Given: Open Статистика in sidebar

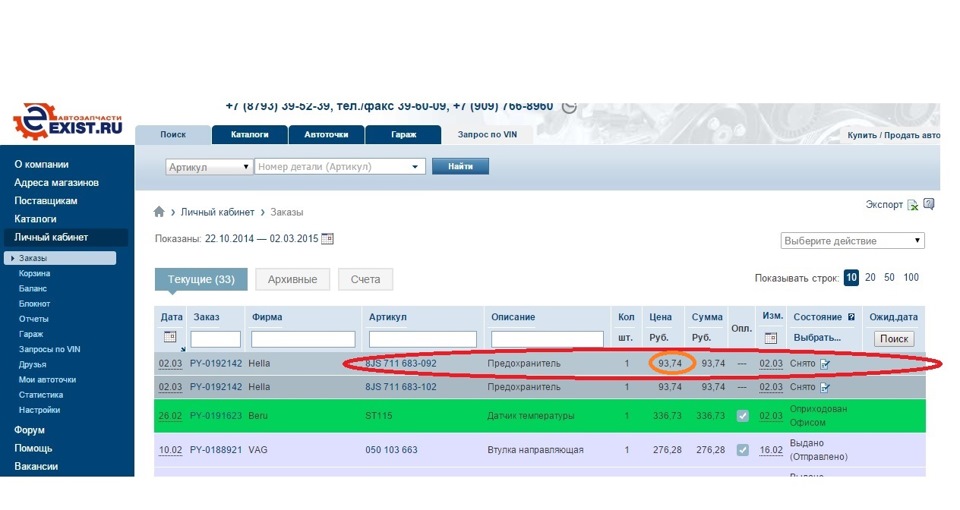Looking at the screenshot, I should tap(40, 395).
